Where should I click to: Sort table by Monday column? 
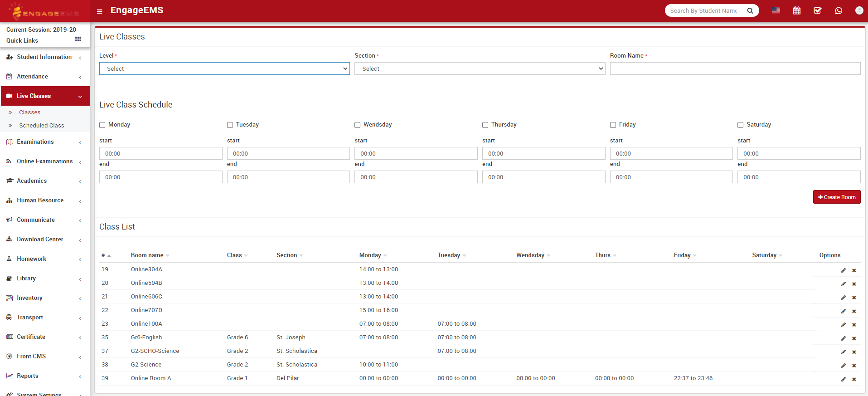pyautogui.click(x=373, y=255)
